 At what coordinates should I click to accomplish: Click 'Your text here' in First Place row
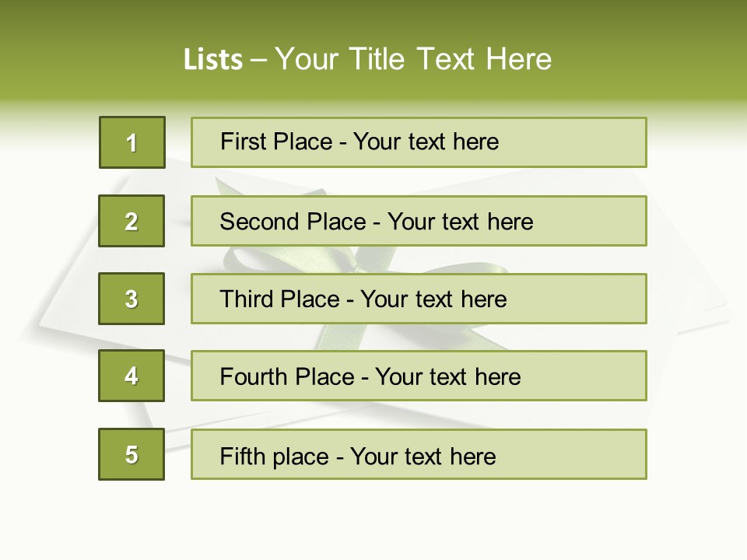click(426, 142)
